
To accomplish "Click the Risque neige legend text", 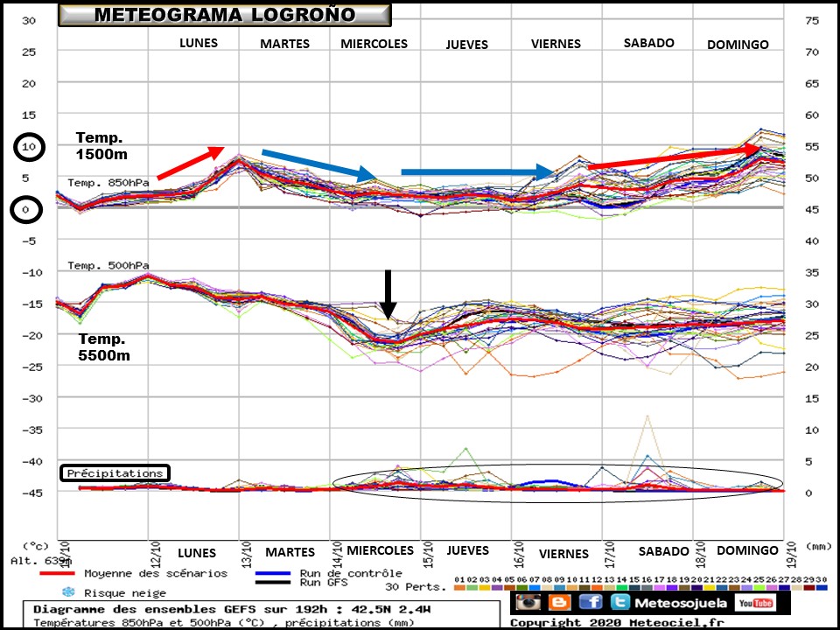I will (125, 593).
